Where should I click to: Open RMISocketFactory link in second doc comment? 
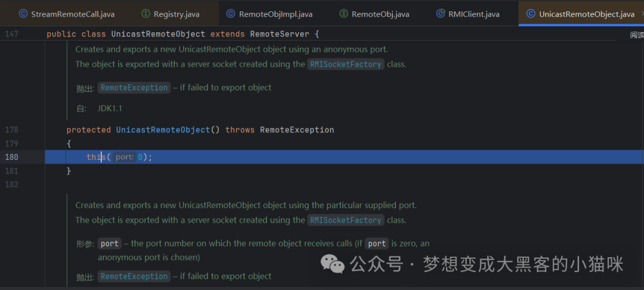point(346,220)
